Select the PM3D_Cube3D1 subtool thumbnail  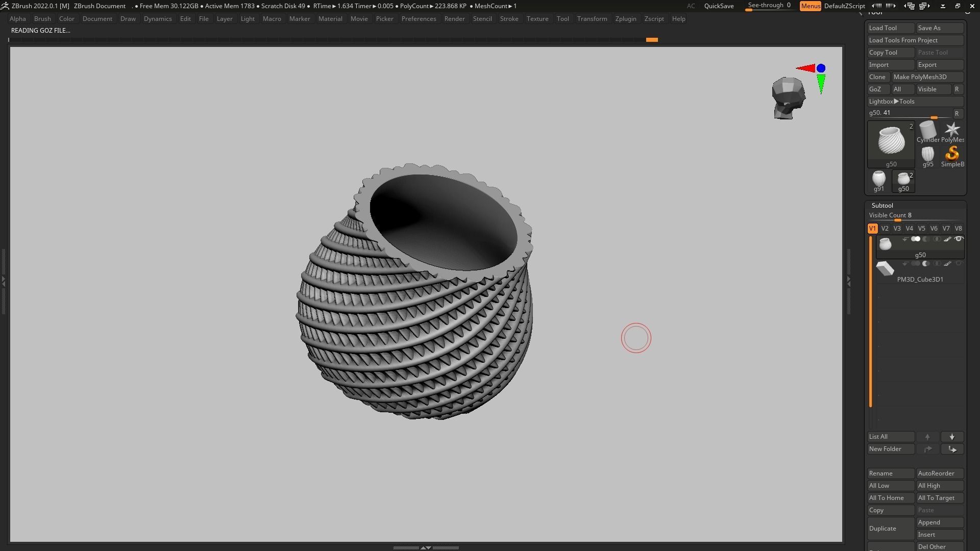pos(886,269)
